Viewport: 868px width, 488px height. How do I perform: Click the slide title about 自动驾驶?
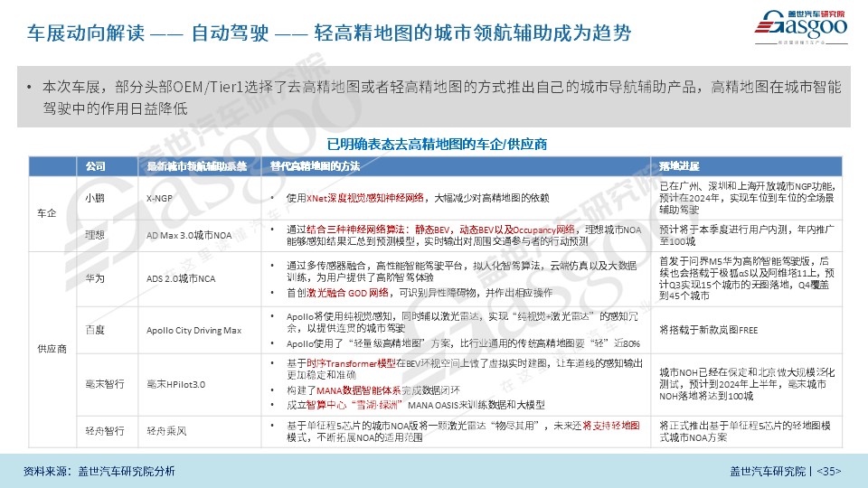(329, 33)
